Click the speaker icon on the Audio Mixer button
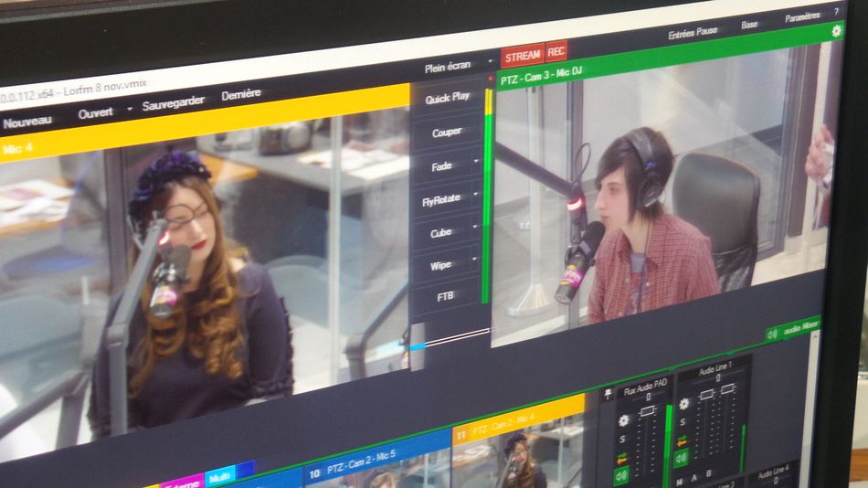This screenshot has width=868, height=488. coord(772,334)
